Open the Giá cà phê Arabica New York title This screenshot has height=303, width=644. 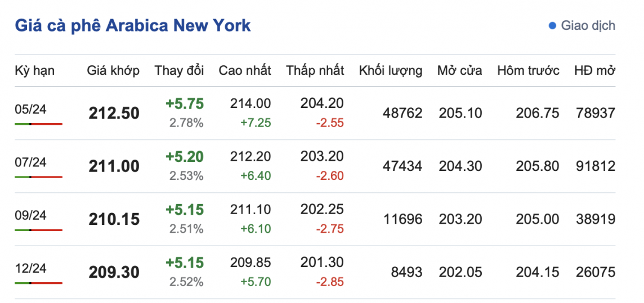(133, 25)
